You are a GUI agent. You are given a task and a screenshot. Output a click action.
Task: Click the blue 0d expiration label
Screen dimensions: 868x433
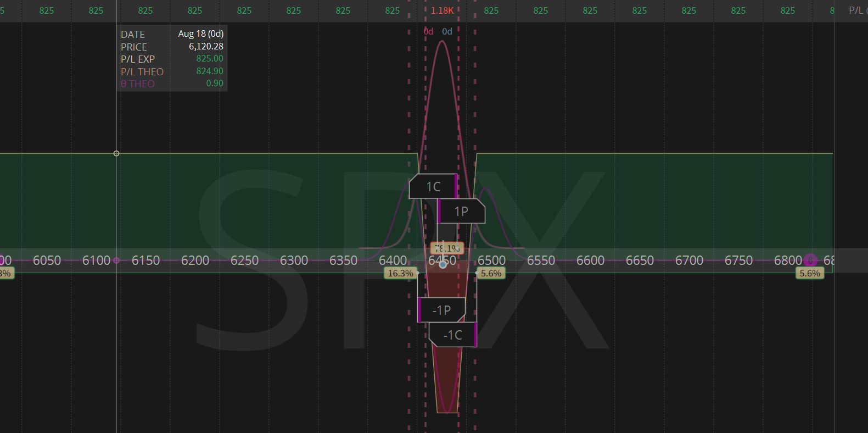tap(447, 31)
